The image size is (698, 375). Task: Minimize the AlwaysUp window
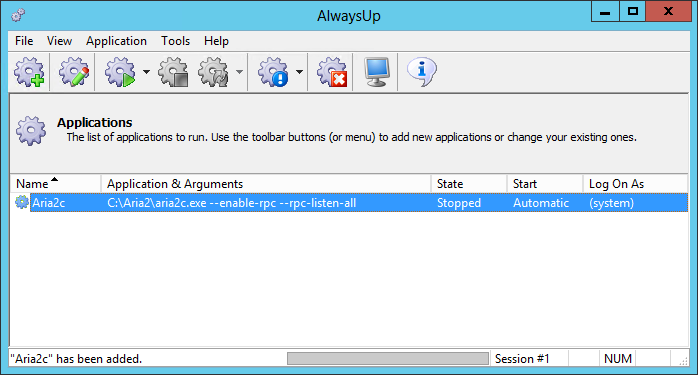click(605, 12)
